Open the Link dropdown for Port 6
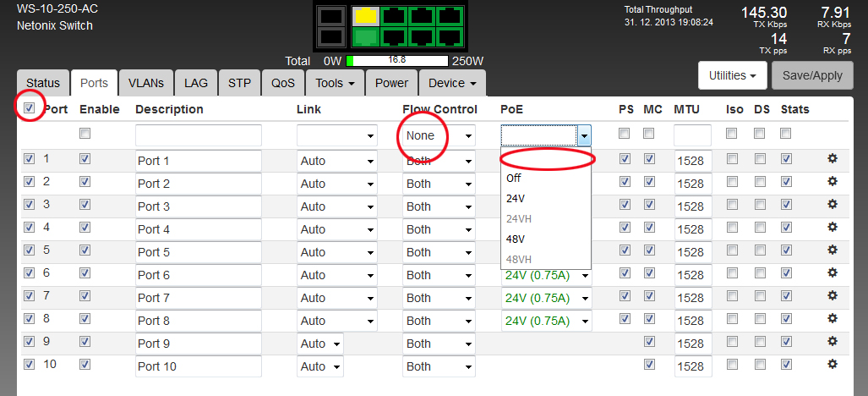The height and width of the screenshot is (396, 868). (x=336, y=275)
